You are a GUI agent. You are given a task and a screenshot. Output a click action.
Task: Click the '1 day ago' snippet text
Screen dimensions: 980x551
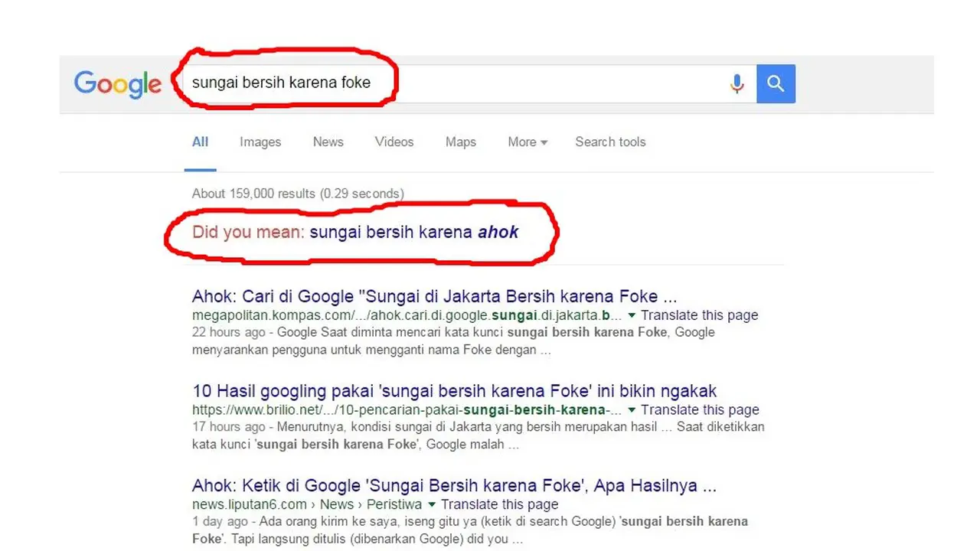coord(220,522)
